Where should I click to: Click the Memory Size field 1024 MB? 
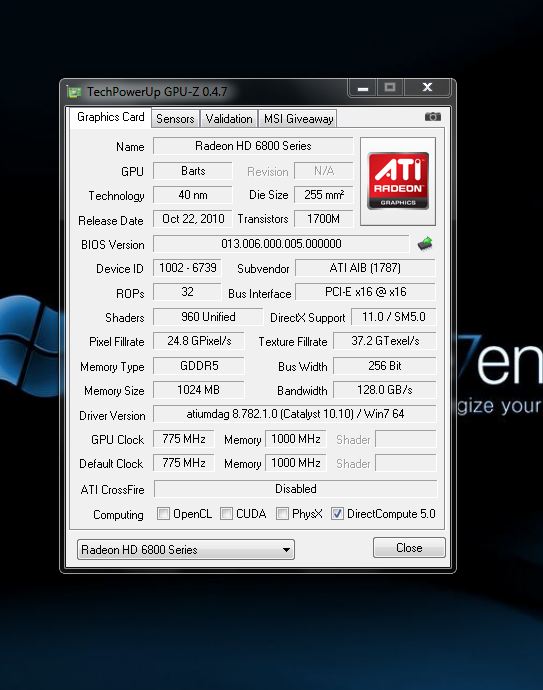tap(198, 390)
